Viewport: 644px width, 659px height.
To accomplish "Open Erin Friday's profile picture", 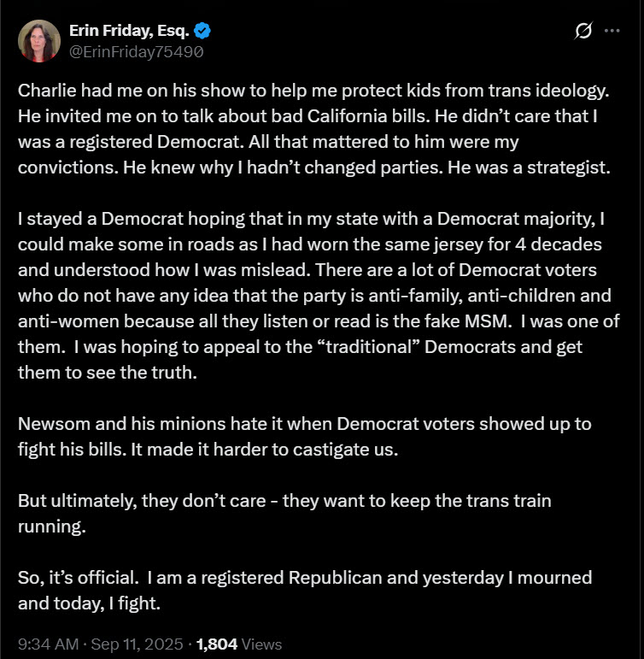I will [x=39, y=41].
